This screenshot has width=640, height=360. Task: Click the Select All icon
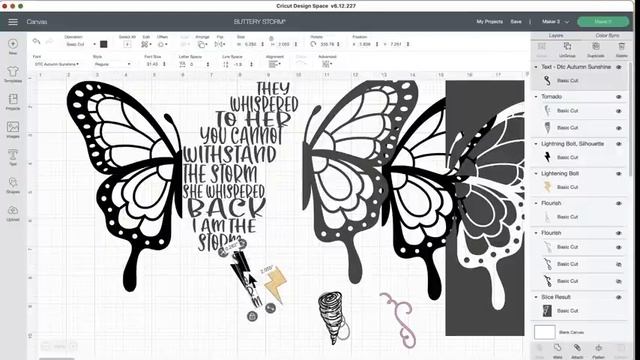pyautogui.click(x=127, y=44)
